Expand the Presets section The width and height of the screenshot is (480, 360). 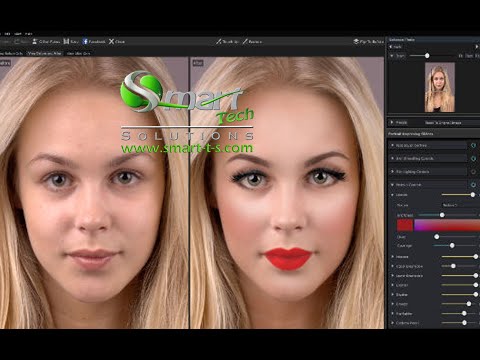click(x=392, y=122)
